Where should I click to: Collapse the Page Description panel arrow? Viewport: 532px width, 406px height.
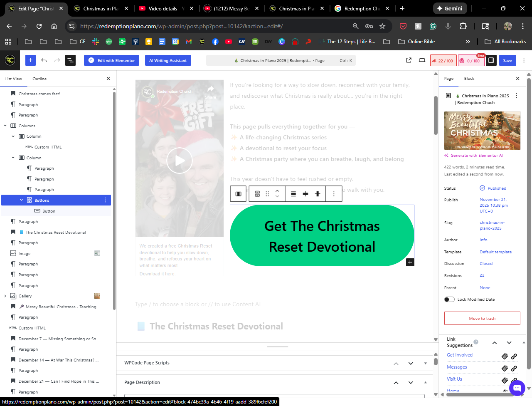396,383
